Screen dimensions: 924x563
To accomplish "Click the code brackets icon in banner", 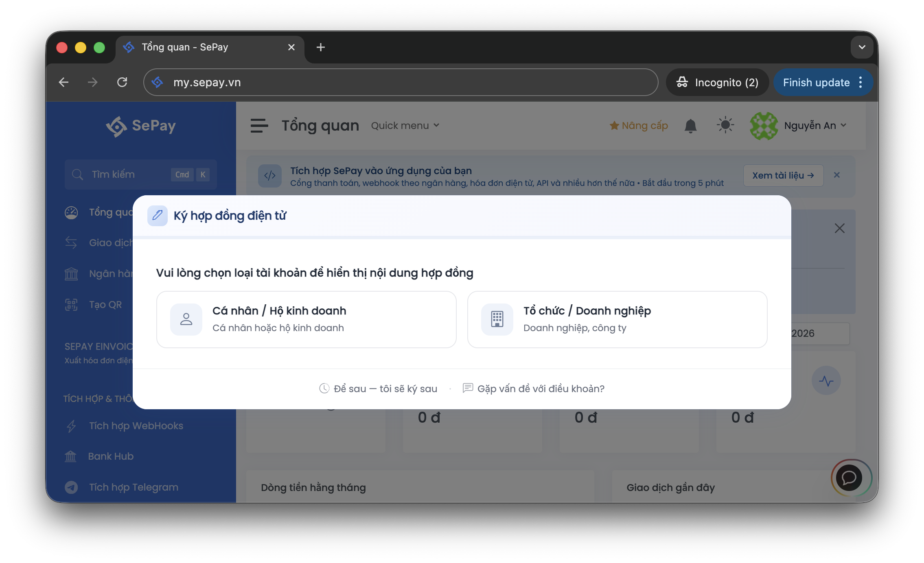I will click(270, 176).
